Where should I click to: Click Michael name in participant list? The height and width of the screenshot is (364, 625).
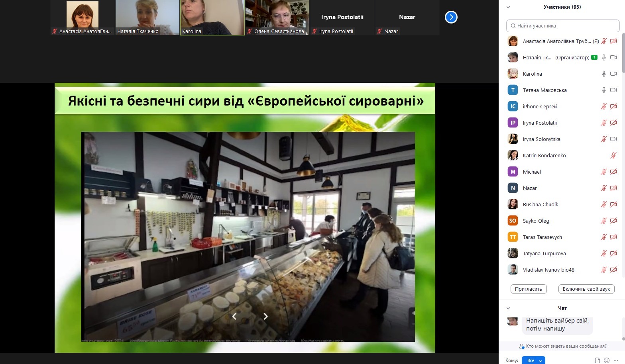(x=532, y=172)
